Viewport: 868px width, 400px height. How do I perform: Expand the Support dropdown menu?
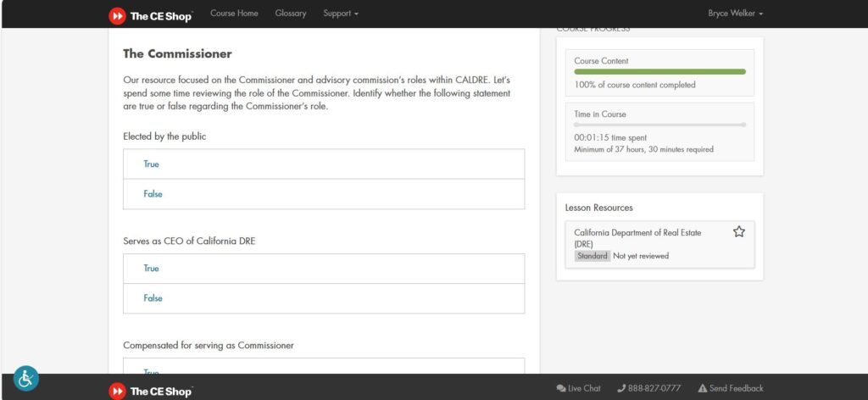(340, 14)
